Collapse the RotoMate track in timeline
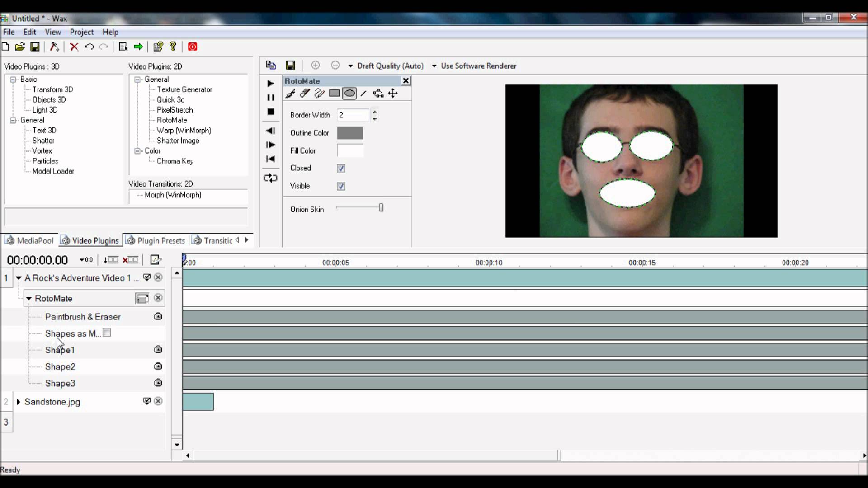 coord(29,298)
